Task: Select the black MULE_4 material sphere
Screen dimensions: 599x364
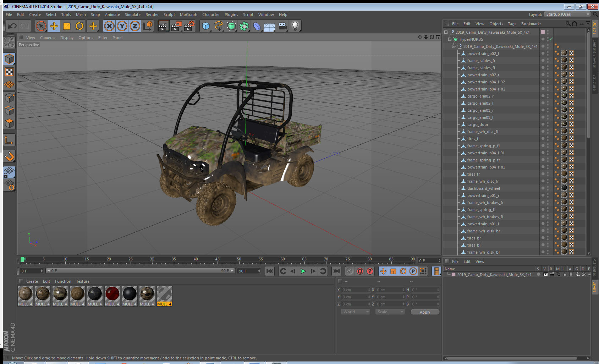Action: [130, 296]
